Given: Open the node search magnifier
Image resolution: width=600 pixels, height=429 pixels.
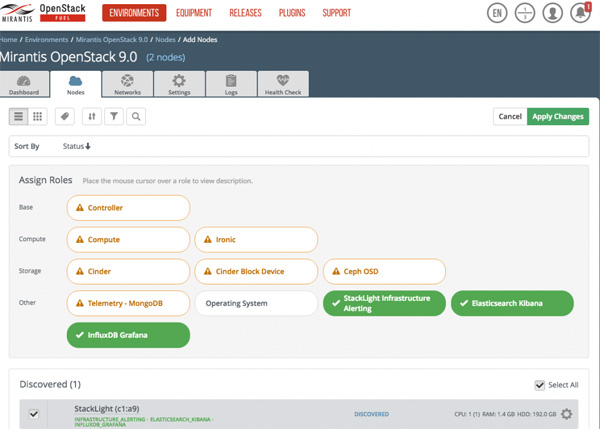Looking at the screenshot, I should coord(136,116).
